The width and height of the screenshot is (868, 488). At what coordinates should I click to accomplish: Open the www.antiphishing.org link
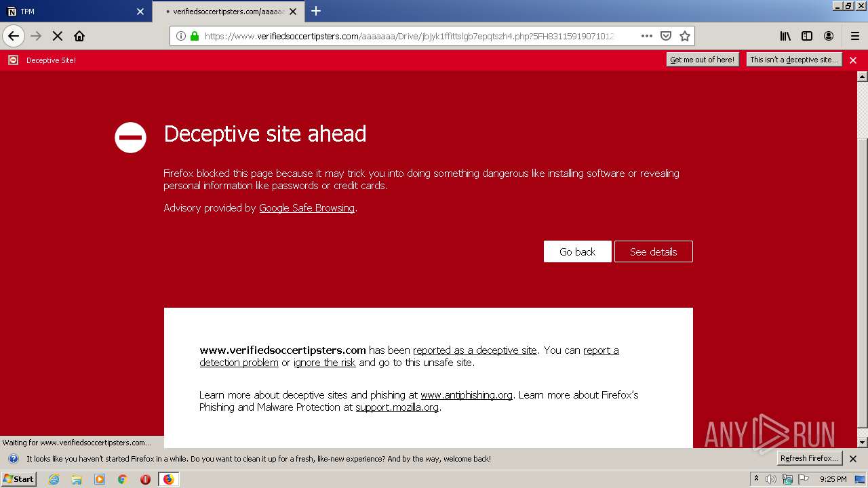(467, 395)
